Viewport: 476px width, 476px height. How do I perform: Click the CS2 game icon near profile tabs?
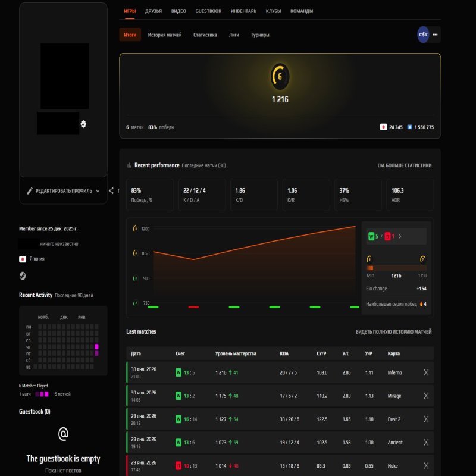click(424, 34)
